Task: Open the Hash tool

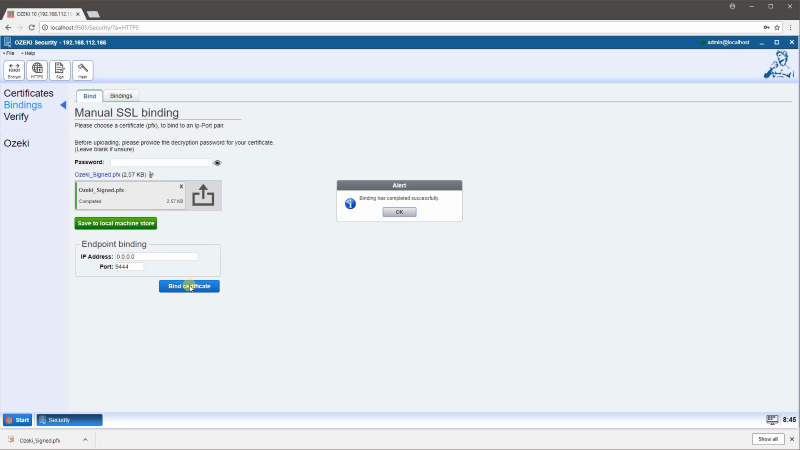Action: pyautogui.click(x=83, y=70)
